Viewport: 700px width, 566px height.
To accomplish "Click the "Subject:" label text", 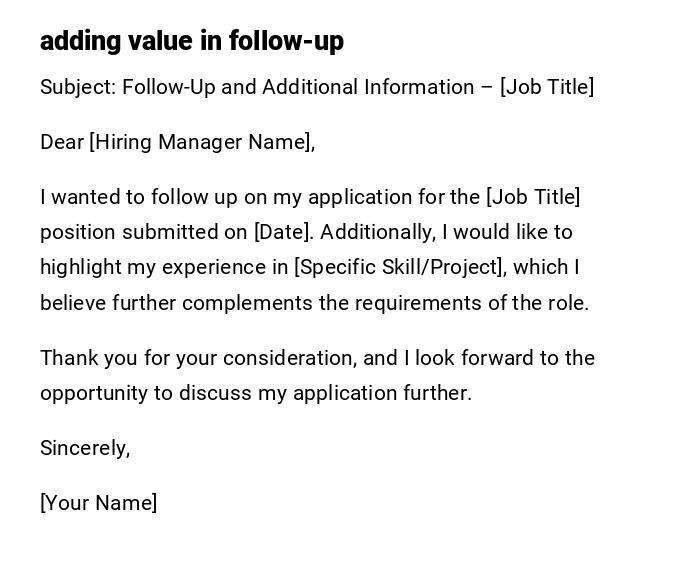I will 78,87.
